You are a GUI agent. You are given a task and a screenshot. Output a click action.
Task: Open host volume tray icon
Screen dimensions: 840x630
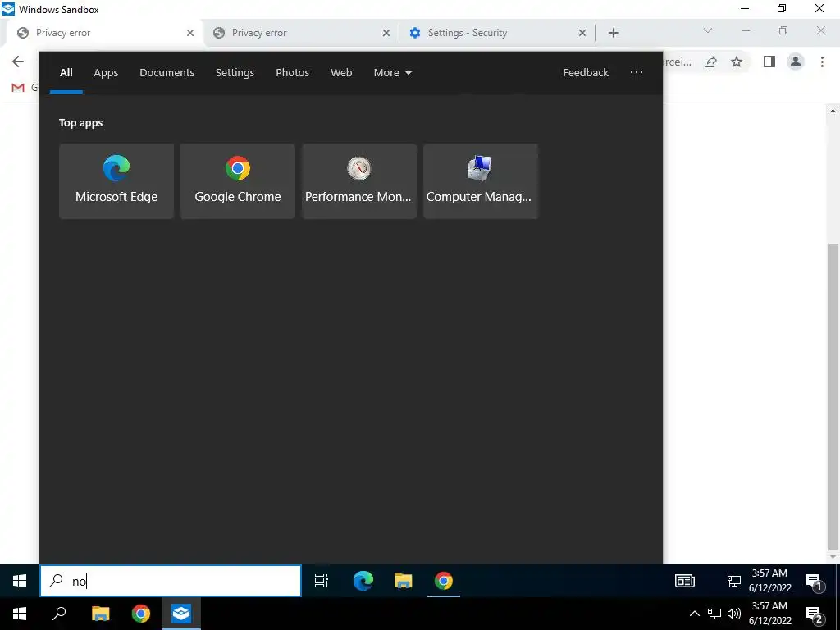(x=734, y=614)
